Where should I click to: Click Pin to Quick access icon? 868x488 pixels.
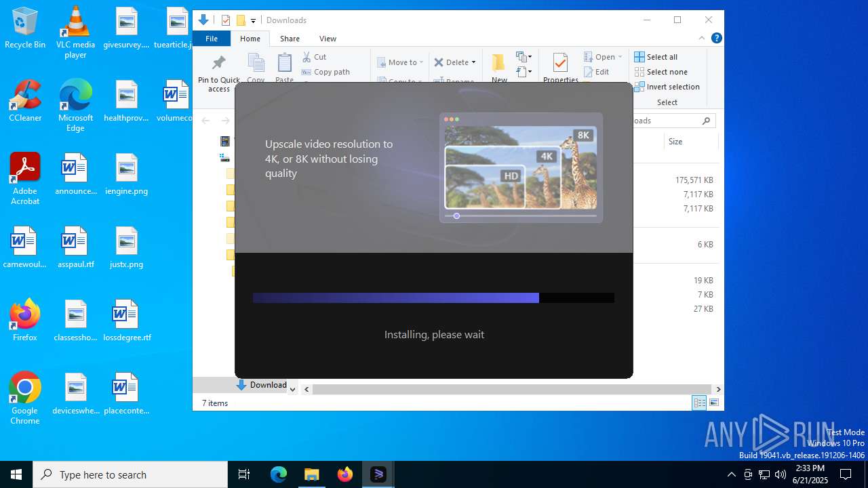(218, 73)
